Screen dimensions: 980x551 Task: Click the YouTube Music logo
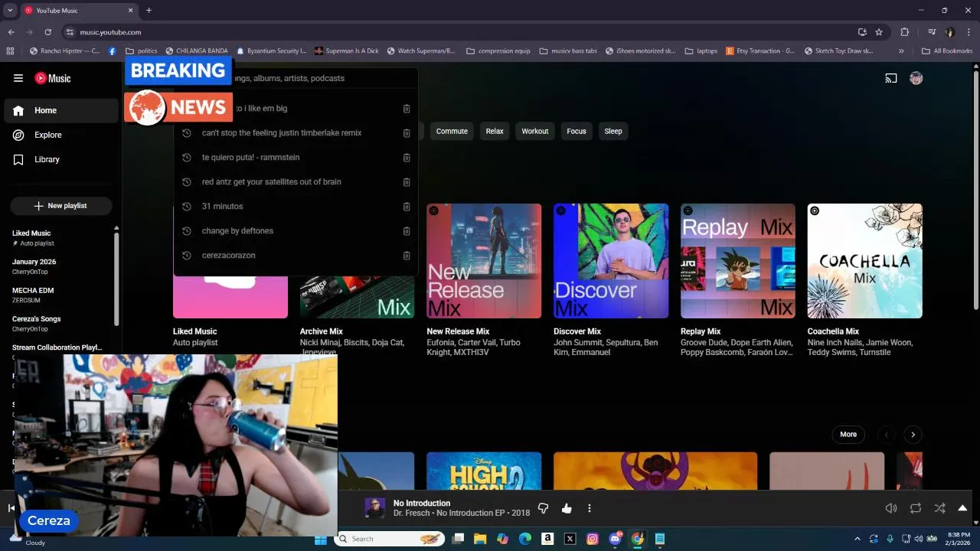(x=53, y=78)
